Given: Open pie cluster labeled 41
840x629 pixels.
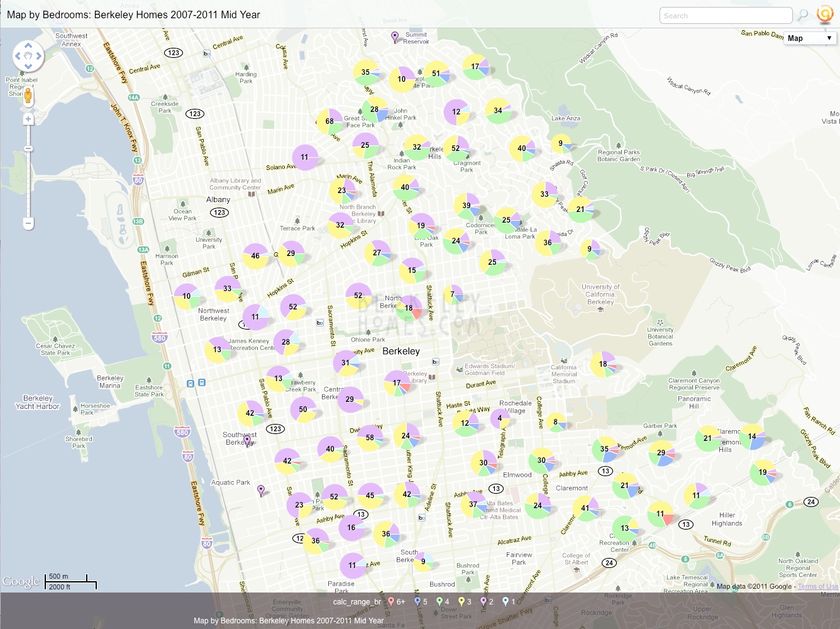Looking at the screenshot, I should [x=585, y=508].
